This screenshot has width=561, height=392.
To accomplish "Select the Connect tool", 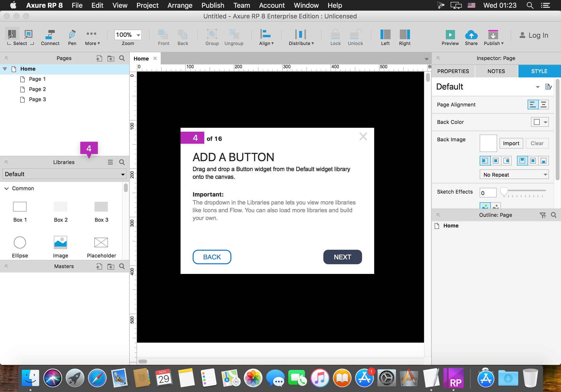I will point(50,38).
